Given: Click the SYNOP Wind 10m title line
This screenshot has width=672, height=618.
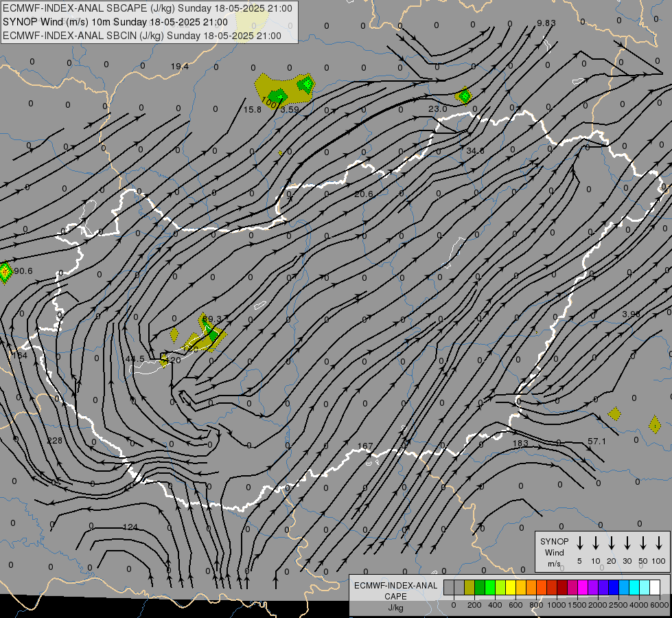Looking at the screenshot, I should coord(115,22).
